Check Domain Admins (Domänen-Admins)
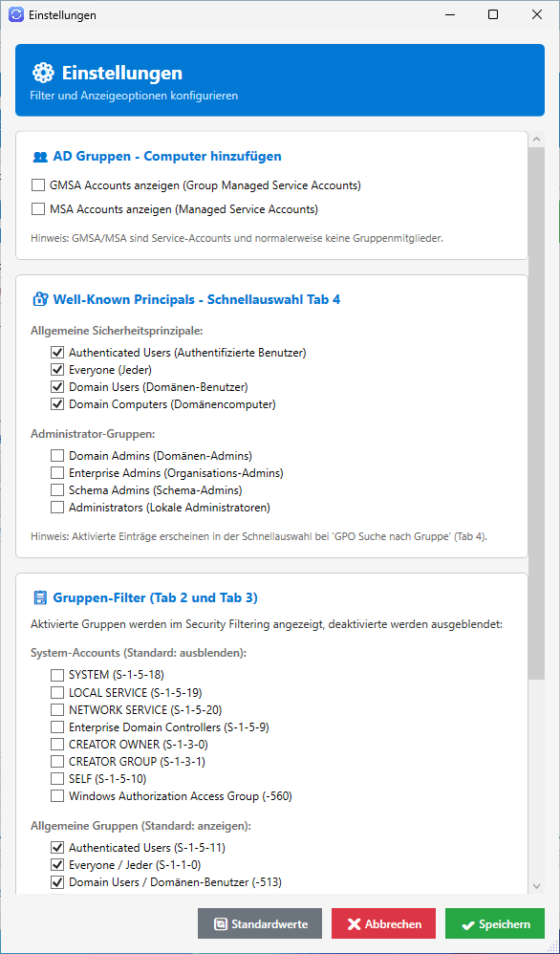Image resolution: width=560 pixels, height=954 pixels. [x=56, y=455]
